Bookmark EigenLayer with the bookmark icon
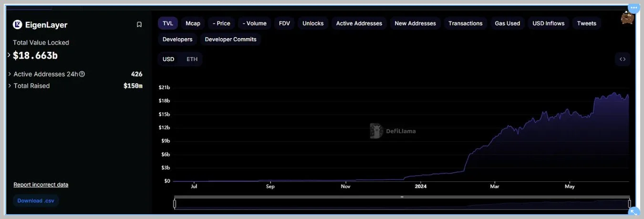Viewport: 644px width, 219px height. coord(139,25)
